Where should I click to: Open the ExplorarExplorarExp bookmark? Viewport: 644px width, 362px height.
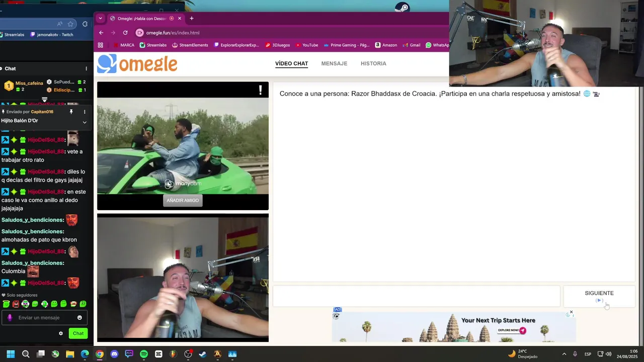[x=236, y=45]
